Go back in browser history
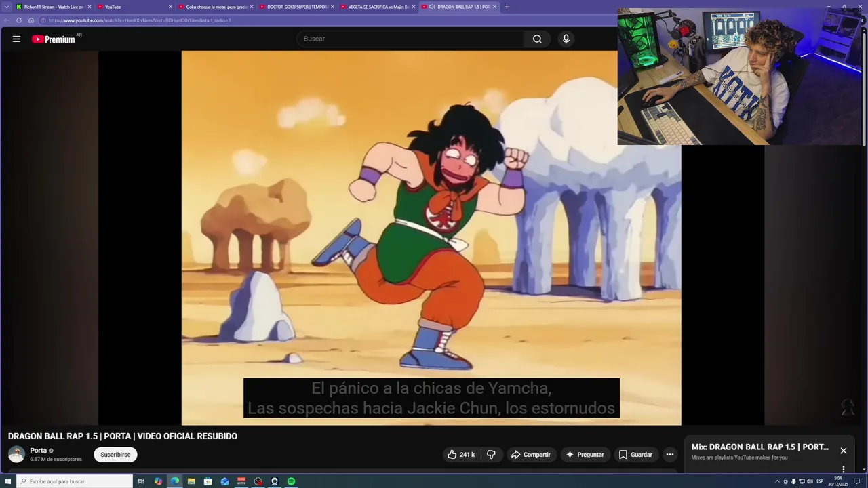Screen dimensions: 868x488 [7, 20]
